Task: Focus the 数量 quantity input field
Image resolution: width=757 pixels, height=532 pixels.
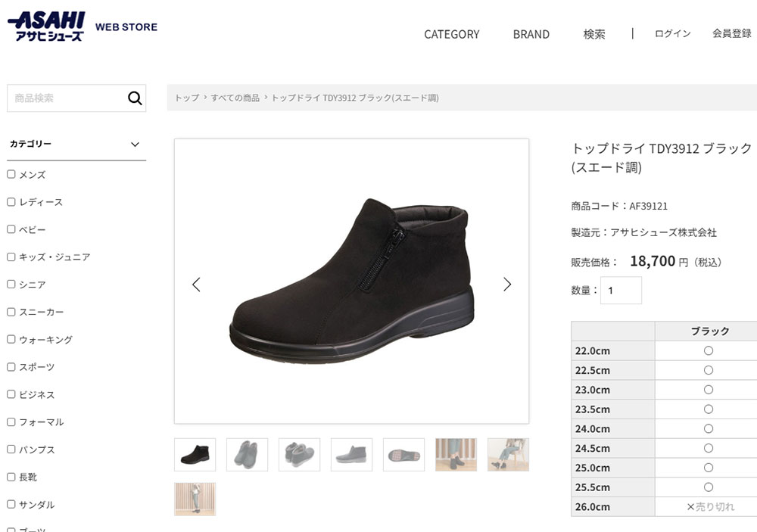Action: [621, 291]
